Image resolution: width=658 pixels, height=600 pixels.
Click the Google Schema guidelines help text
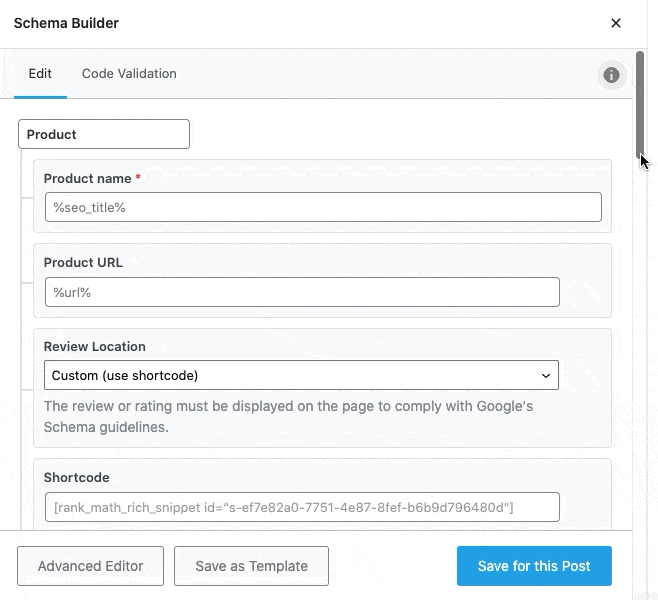[288, 416]
